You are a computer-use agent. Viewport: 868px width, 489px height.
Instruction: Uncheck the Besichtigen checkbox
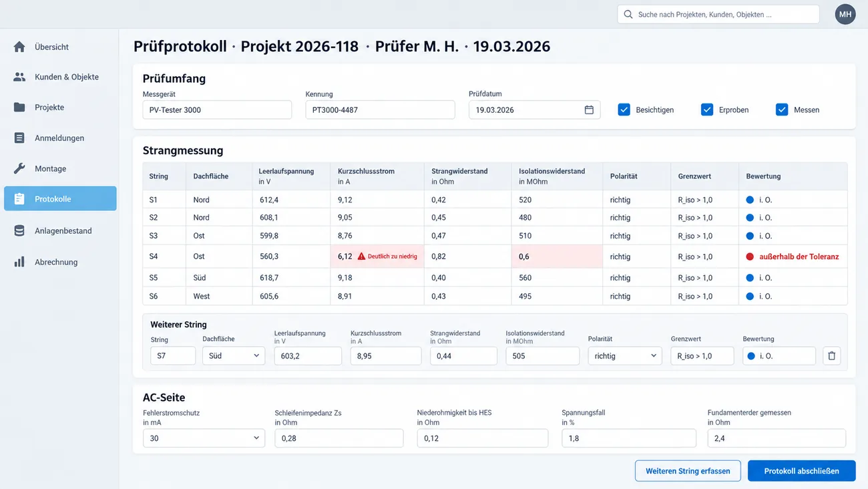624,110
